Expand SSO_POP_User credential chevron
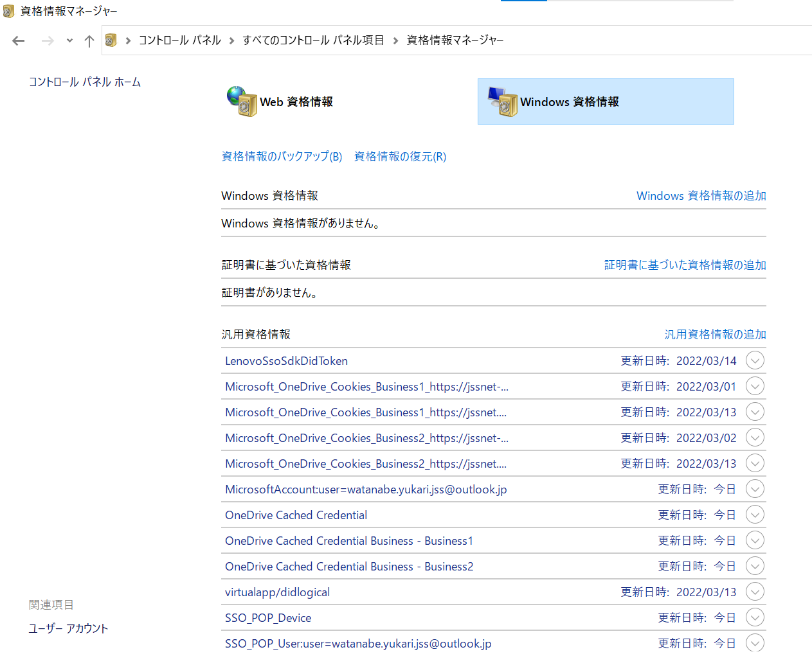 pyautogui.click(x=755, y=643)
